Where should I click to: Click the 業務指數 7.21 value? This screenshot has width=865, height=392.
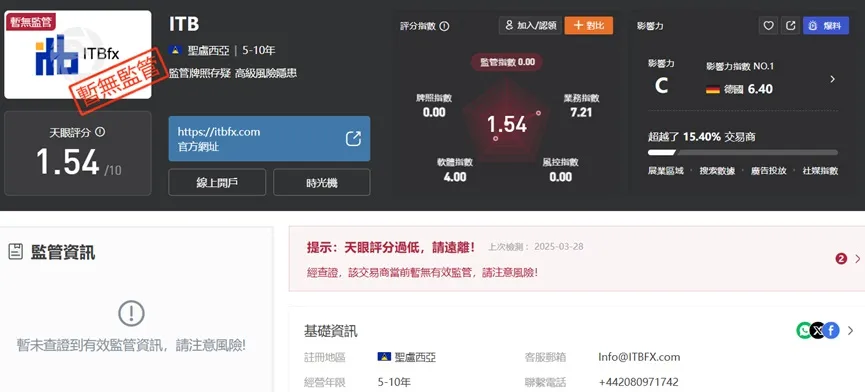(x=581, y=112)
